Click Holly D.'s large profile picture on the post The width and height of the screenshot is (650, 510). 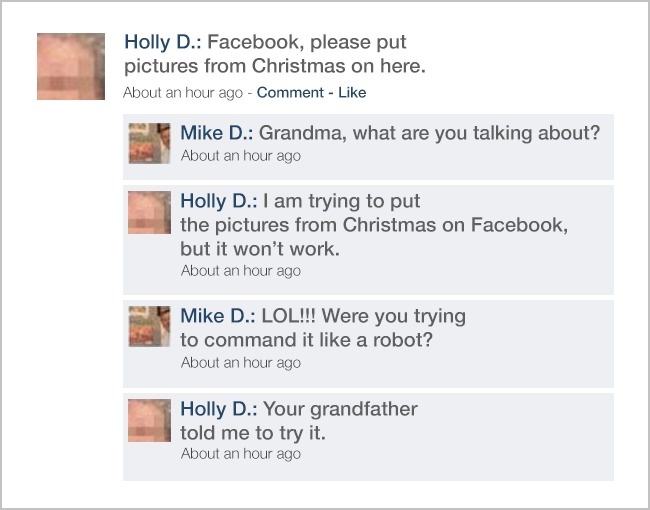[71, 66]
